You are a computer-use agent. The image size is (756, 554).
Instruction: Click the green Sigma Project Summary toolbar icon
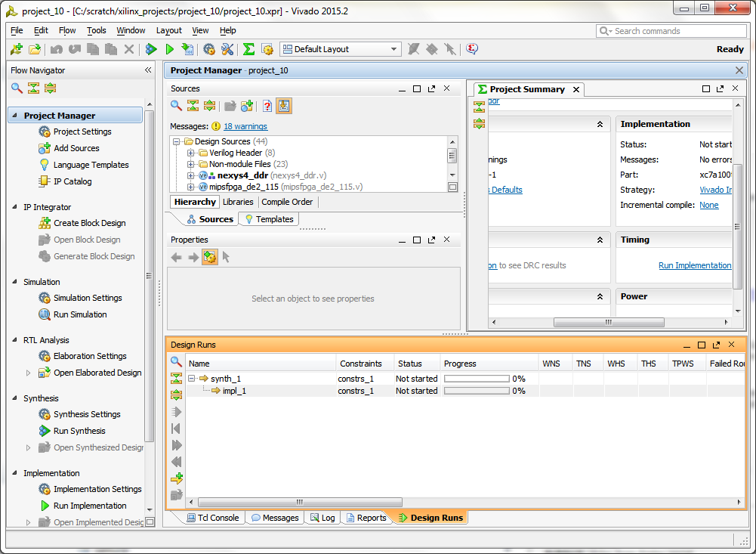coord(248,49)
